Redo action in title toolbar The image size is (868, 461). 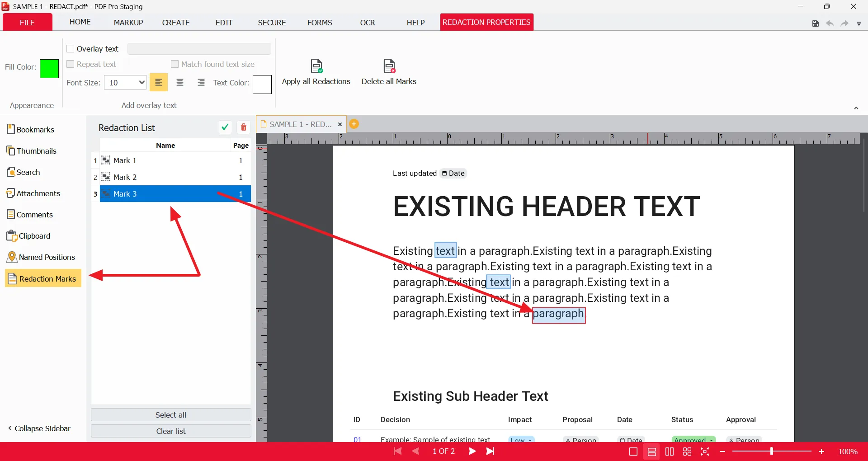(x=844, y=24)
